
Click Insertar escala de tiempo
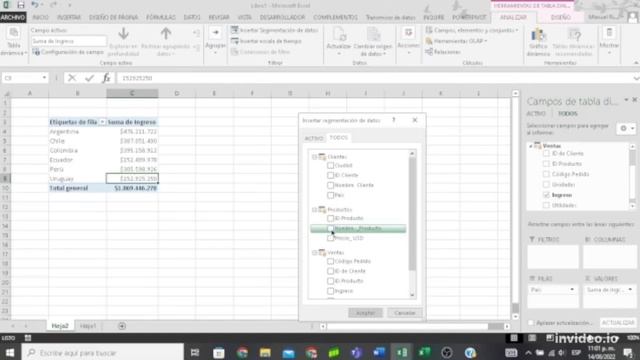click(266, 41)
